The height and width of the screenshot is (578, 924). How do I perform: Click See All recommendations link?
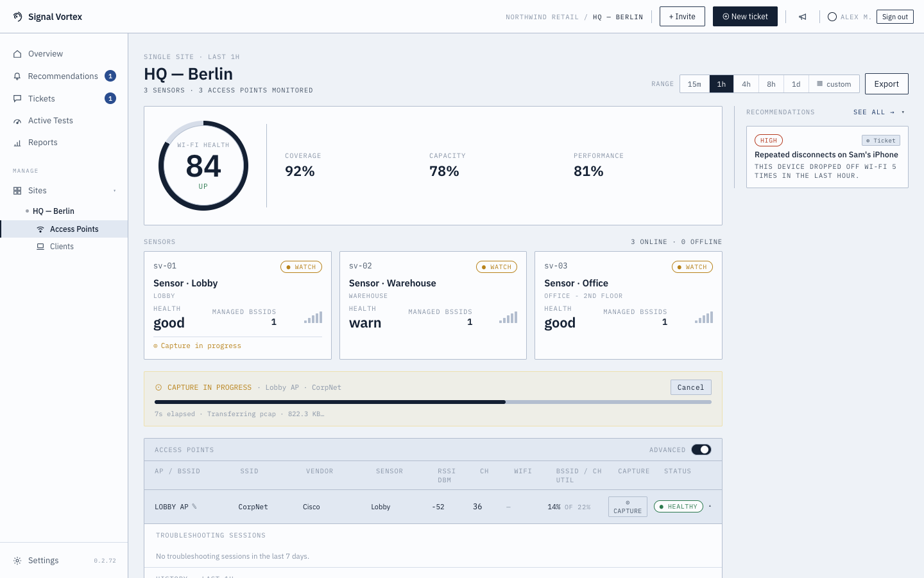pyautogui.click(x=874, y=112)
